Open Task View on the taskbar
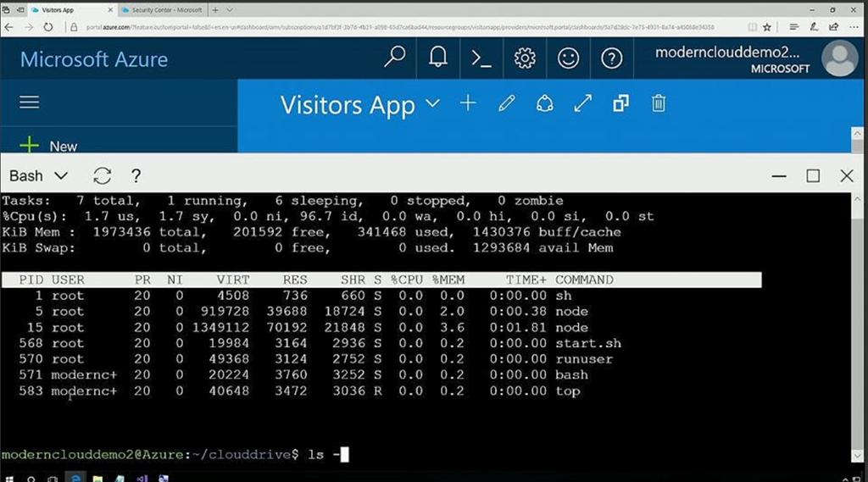Viewport: 868px width, 482px height. point(53,479)
